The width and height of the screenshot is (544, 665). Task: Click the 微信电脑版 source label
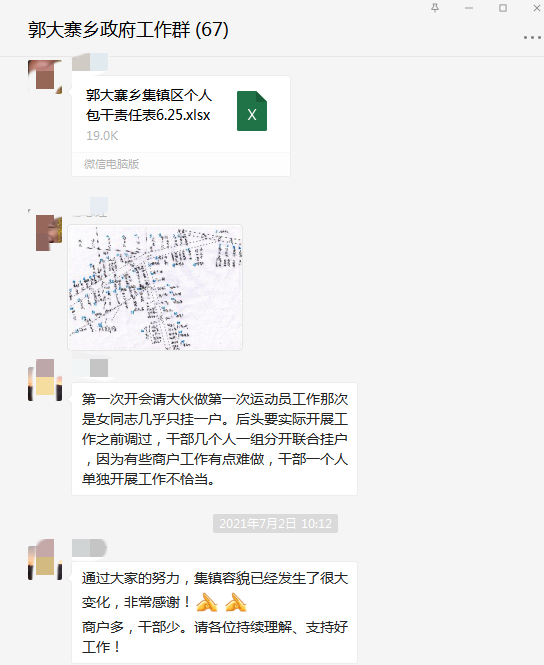112,164
